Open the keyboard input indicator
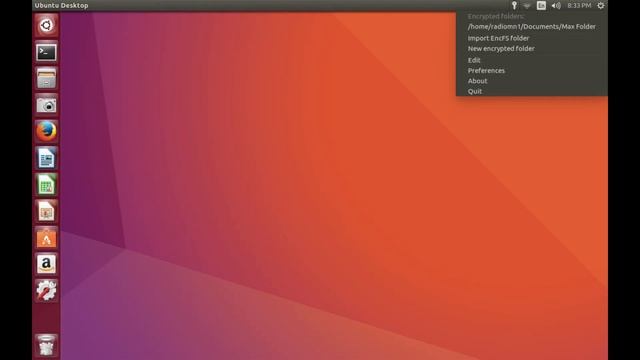 (x=541, y=5)
